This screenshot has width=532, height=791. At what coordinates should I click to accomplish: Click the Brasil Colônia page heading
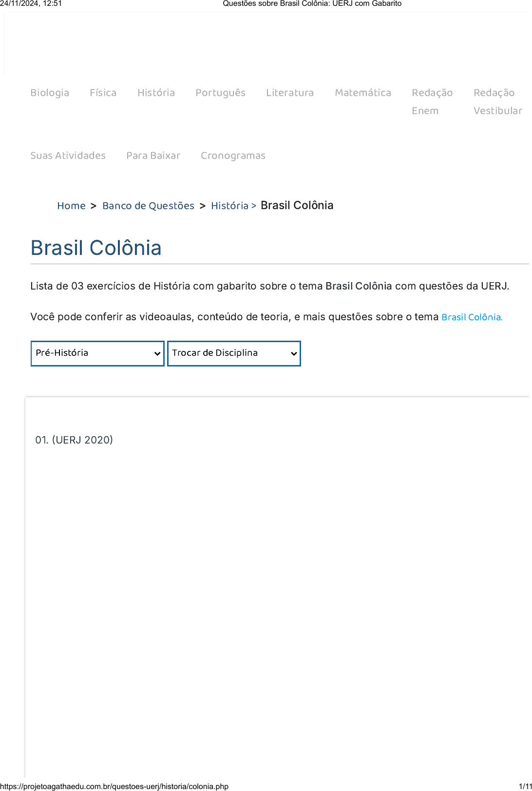(x=96, y=248)
